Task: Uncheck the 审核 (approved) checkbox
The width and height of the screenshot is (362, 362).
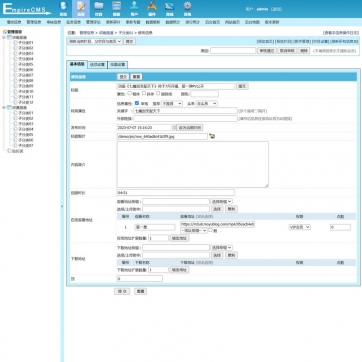Action: click(137, 103)
